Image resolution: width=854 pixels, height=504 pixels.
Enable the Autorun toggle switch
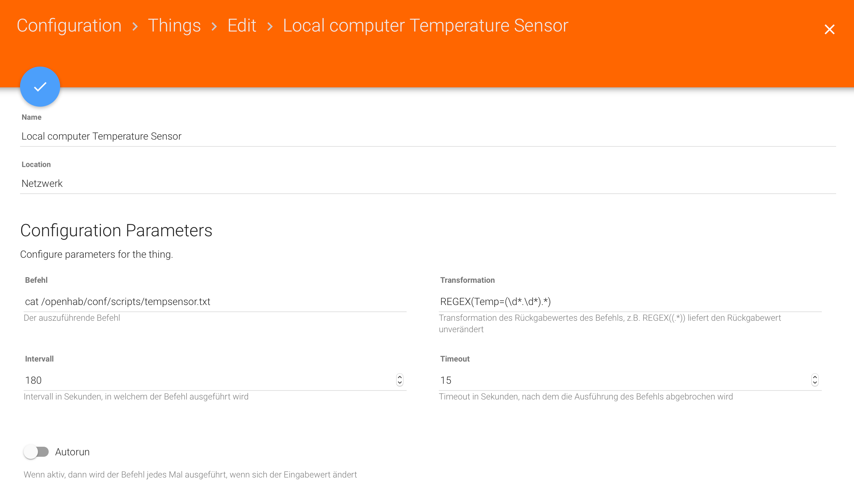tap(36, 452)
